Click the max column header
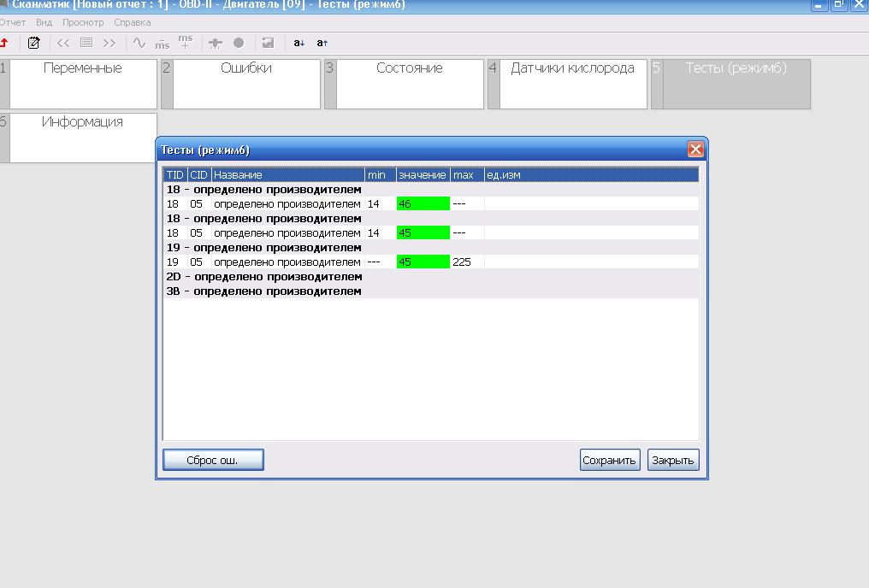The height and width of the screenshot is (588, 869). 467,175
